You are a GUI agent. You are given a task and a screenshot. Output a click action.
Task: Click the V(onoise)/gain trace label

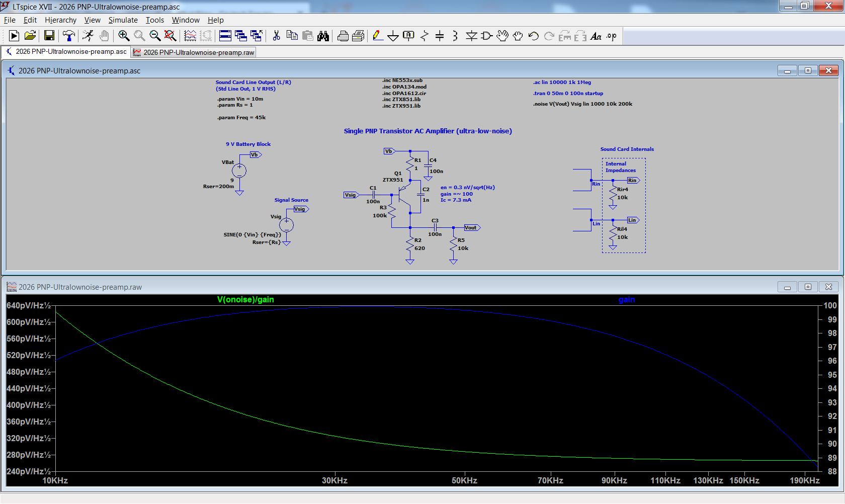coord(245,300)
